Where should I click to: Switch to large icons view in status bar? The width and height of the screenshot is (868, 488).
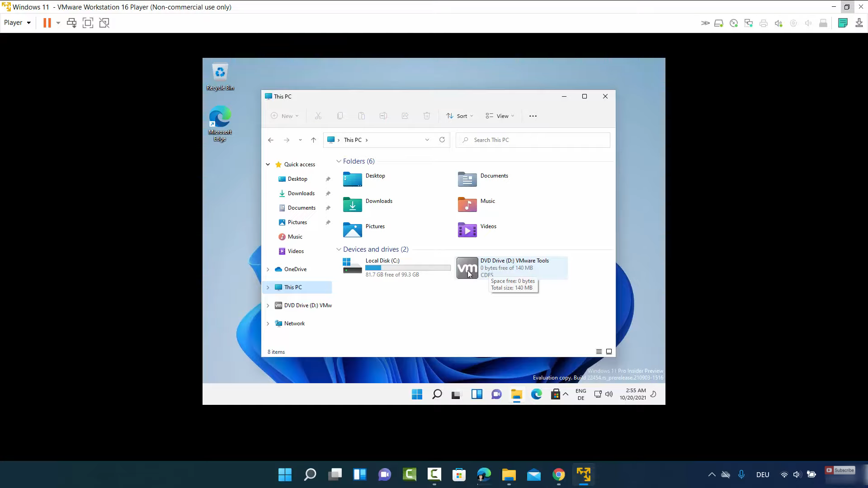(609, 352)
